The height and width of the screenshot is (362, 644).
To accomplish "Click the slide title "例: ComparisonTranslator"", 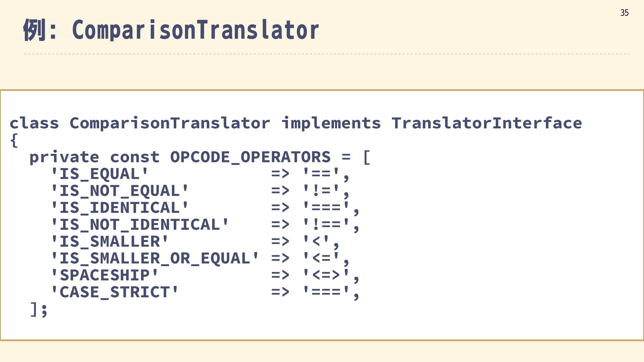I will [171, 30].
